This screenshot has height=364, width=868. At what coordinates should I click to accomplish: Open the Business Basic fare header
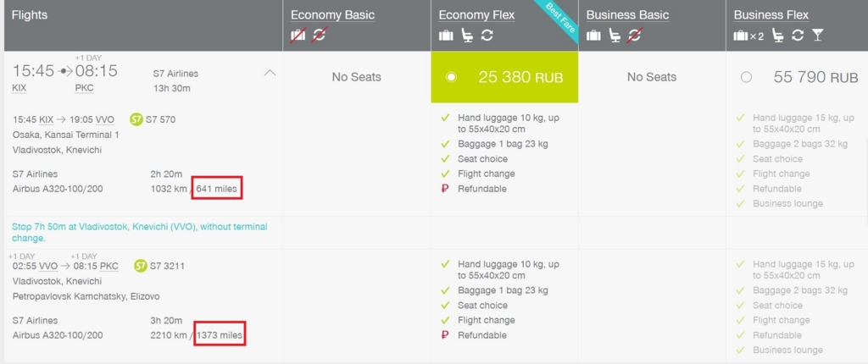click(628, 15)
